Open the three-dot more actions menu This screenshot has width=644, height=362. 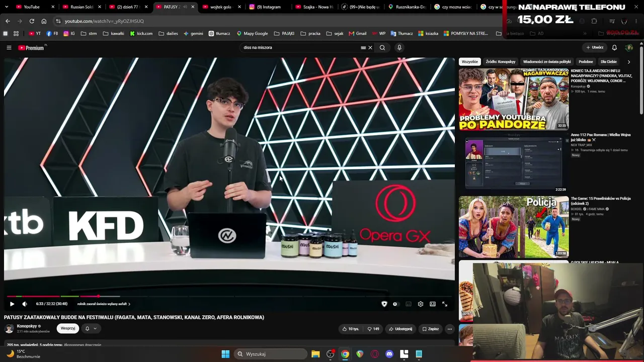(450, 329)
